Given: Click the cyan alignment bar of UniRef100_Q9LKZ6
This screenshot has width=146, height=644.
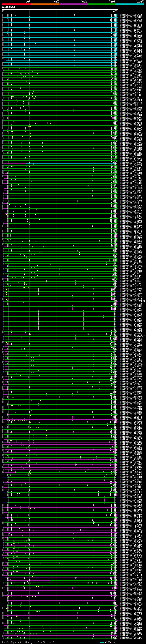Looking at the screenshot, I should 60,15.
